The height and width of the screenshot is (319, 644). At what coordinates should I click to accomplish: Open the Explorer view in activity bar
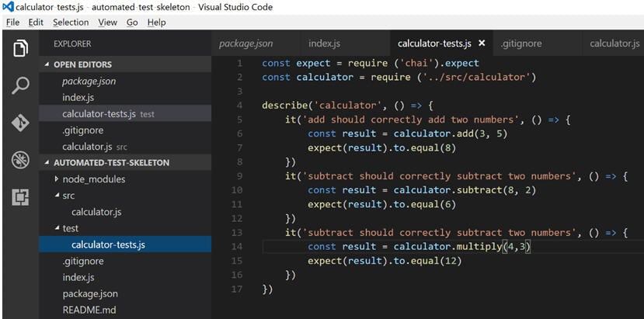pos(20,48)
